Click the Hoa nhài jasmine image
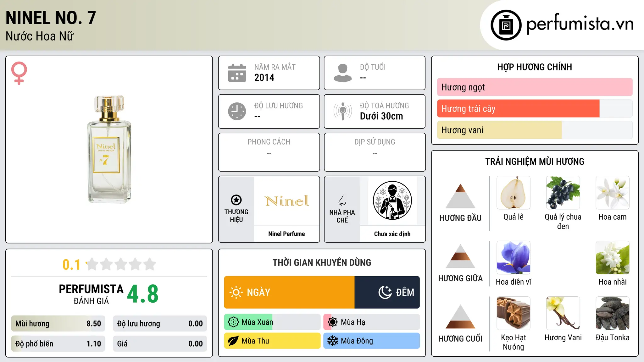The height and width of the screenshot is (362, 644). click(x=613, y=258)
